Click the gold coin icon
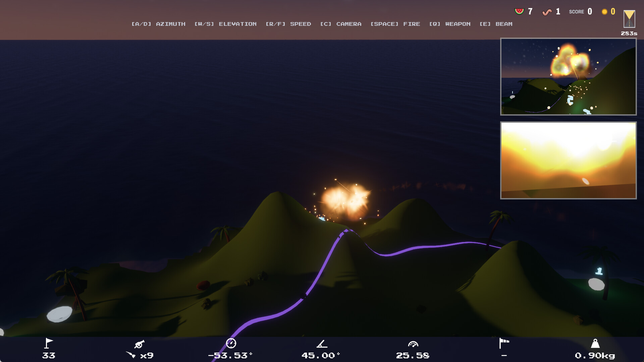Screen dimensions: 644x362 pyautogui.click(x=604, y=12)
